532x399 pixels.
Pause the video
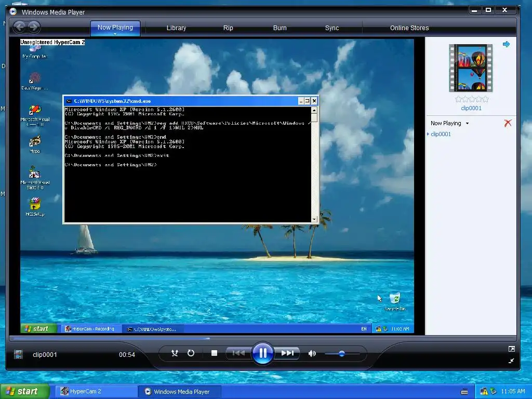(x=262, y=353)
